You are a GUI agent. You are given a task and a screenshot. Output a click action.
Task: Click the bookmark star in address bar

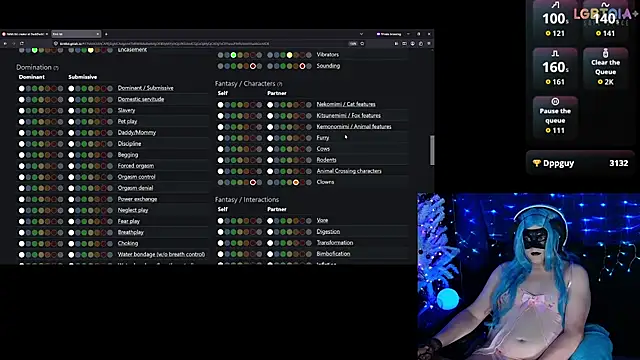pos(362,44)
